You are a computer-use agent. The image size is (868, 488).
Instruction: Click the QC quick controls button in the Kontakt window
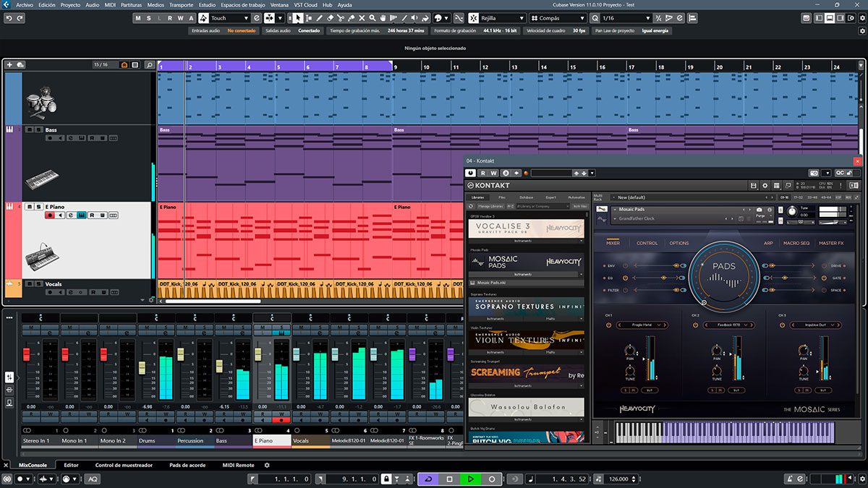point(840,173)
